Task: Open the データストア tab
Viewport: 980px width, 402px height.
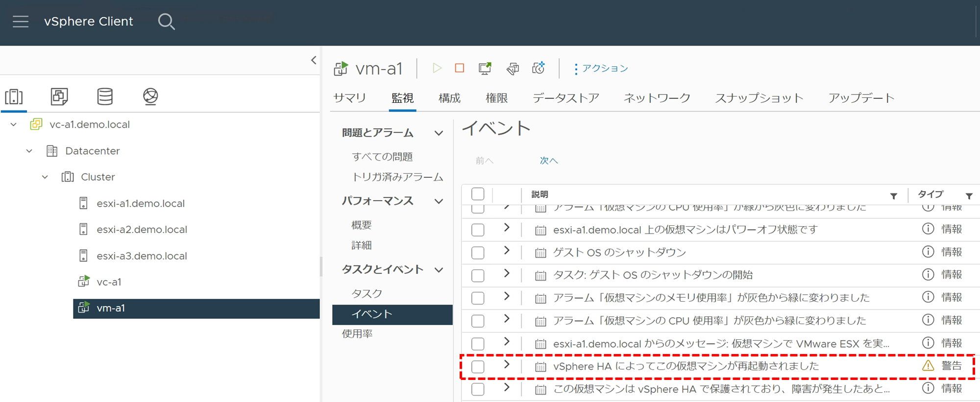Action: 566,98
